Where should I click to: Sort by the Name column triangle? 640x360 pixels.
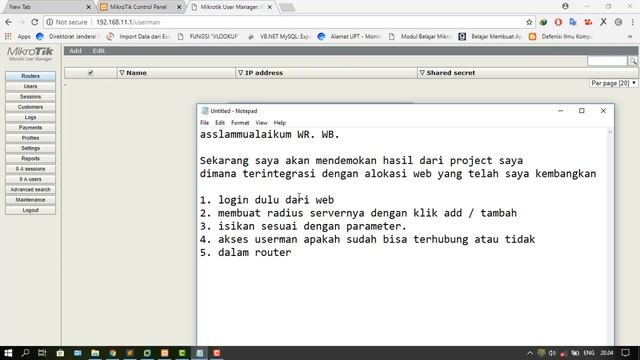[x=122, y=73]
